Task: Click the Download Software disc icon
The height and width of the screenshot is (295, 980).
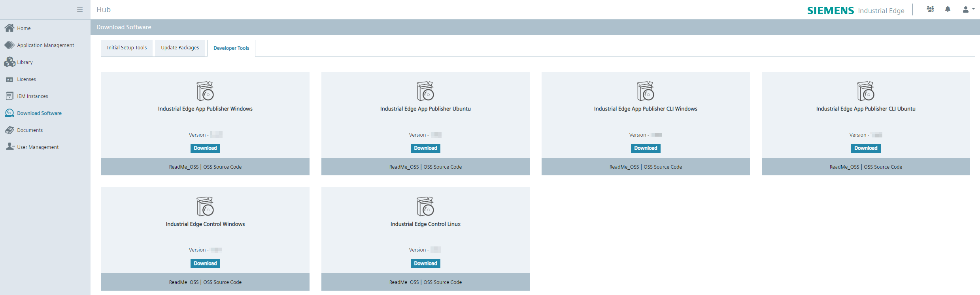Action: tap(9, 113)
